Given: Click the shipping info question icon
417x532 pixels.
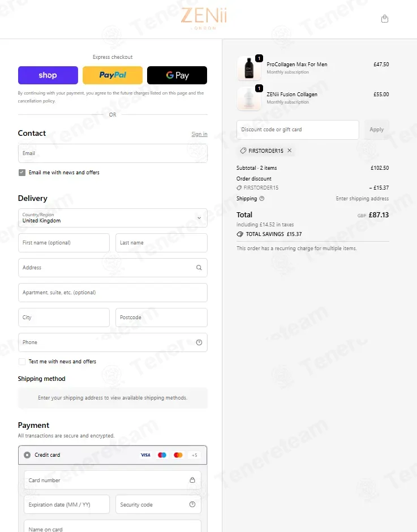Looking at the screenshot, I should [261, 199].
